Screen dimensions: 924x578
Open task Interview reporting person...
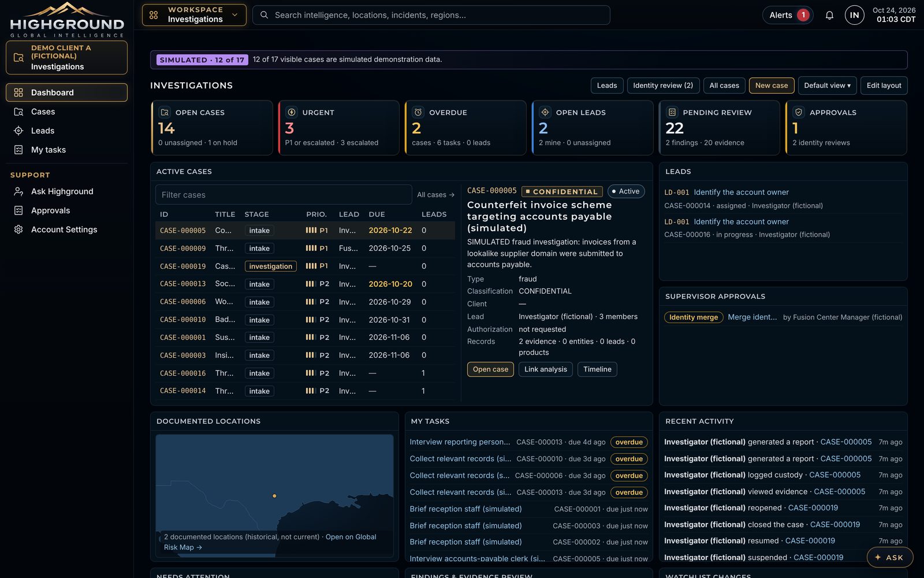point(460,442)
